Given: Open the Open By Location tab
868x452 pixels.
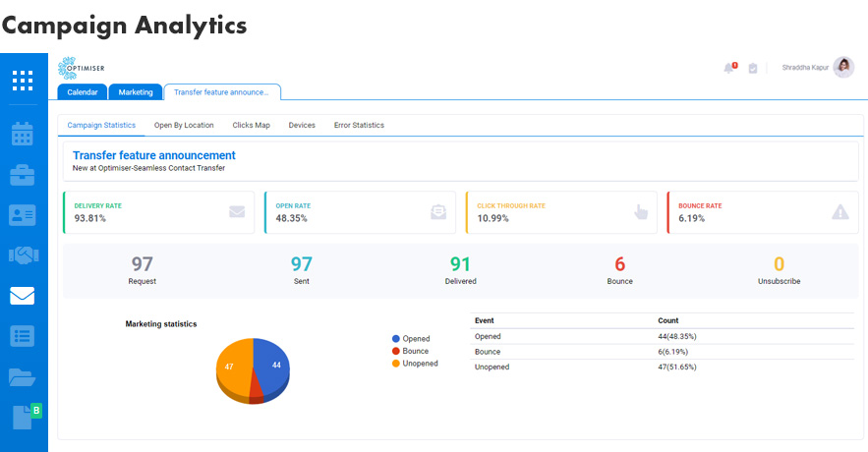Looking at the screenshot, I should pos(184,126).
